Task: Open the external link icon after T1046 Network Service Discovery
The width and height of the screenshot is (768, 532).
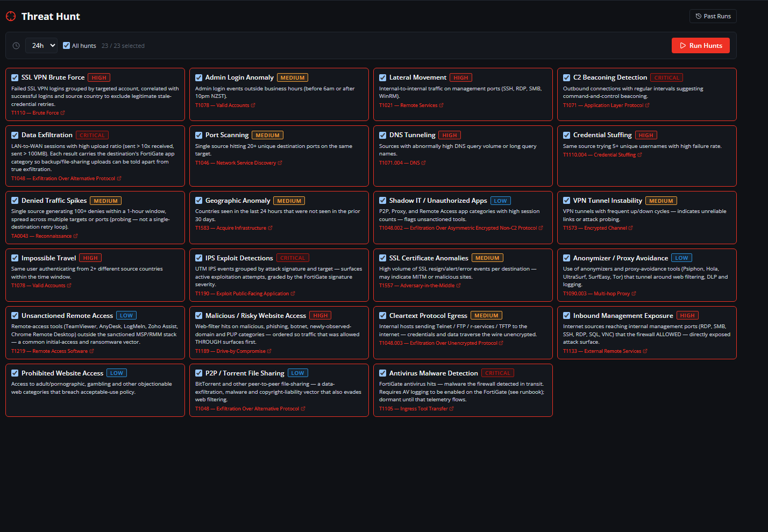Action: 280,163
